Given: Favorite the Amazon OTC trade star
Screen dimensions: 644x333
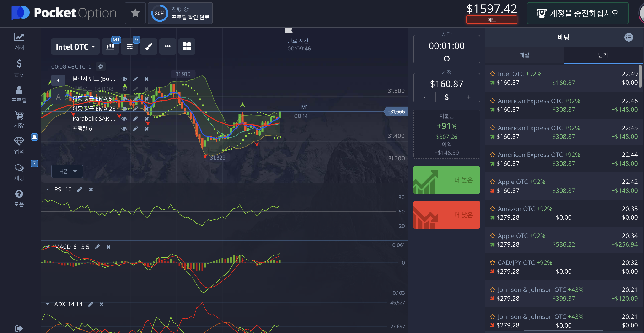Looking at the screenshot, I should pos(493,209).
